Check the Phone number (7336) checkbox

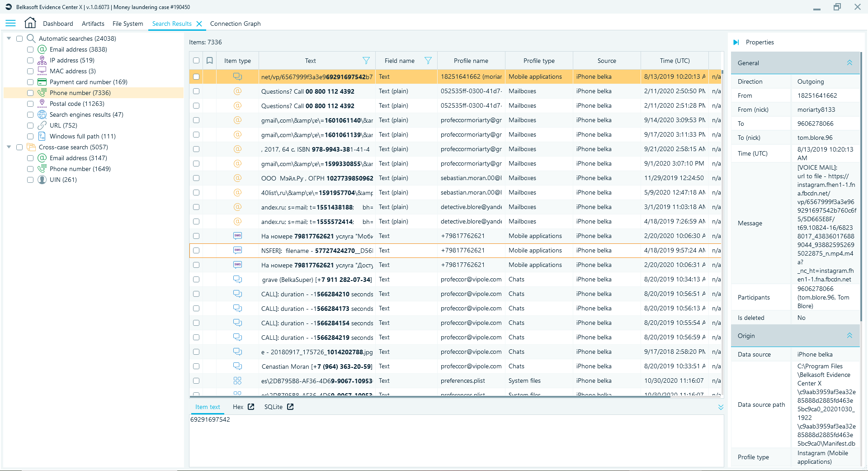[30, 93]
